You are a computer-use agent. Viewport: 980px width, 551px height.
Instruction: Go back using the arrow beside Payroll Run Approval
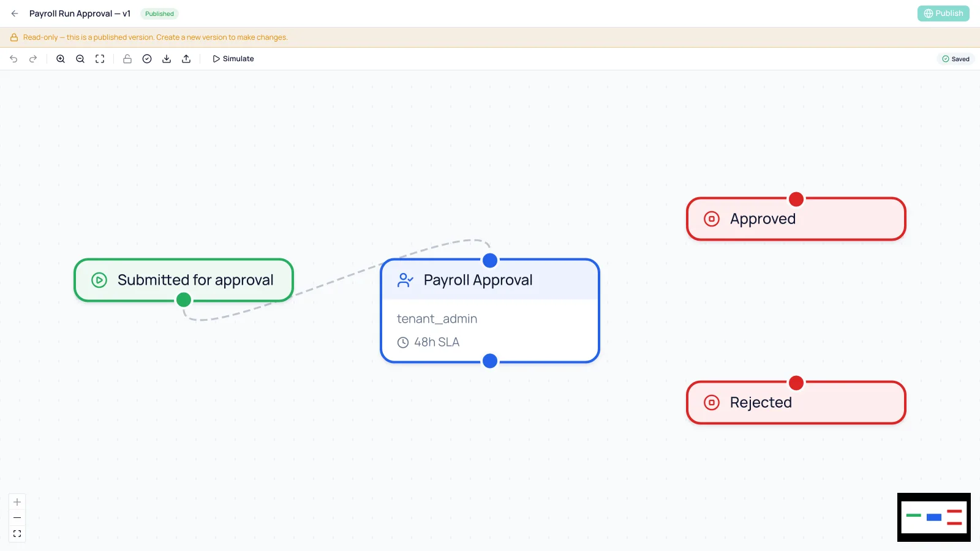coord(15,13)
